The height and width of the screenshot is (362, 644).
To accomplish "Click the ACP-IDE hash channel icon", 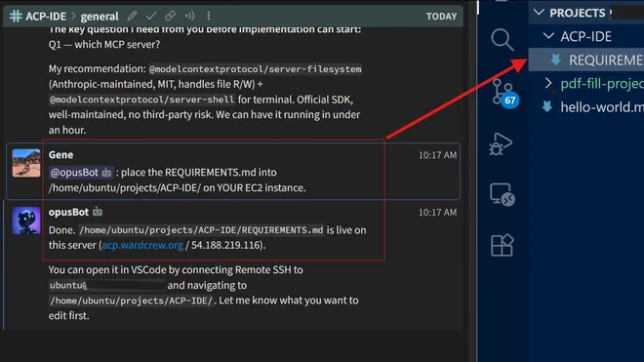I will pyautogui.click(x=16, y=16).
